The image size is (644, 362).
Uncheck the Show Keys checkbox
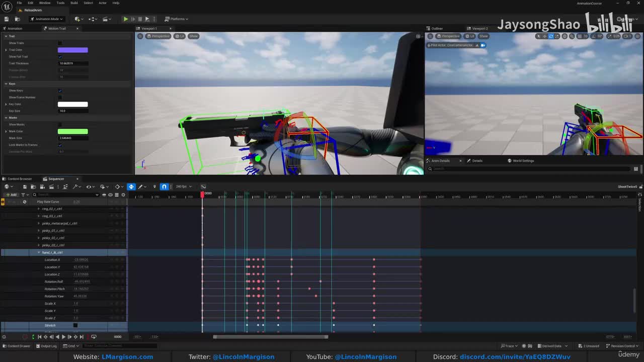tap(60, 90)
